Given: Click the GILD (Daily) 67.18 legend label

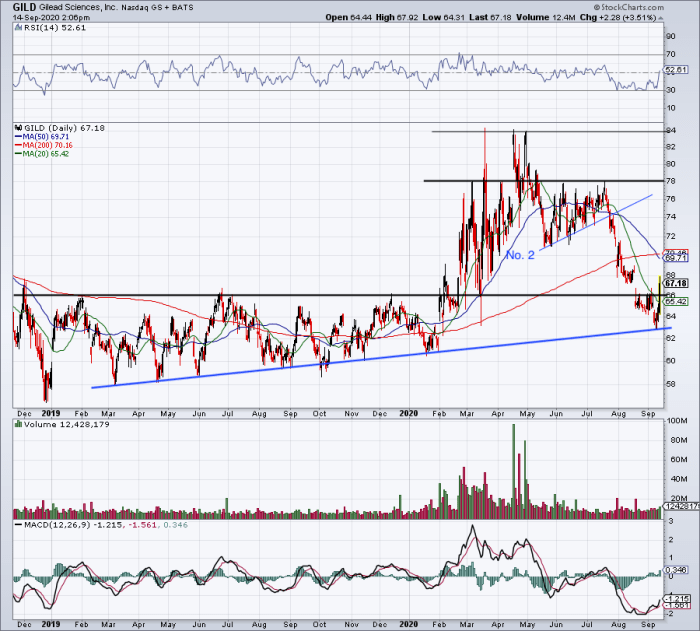Looking at the screenshot, I should point(64,128).
